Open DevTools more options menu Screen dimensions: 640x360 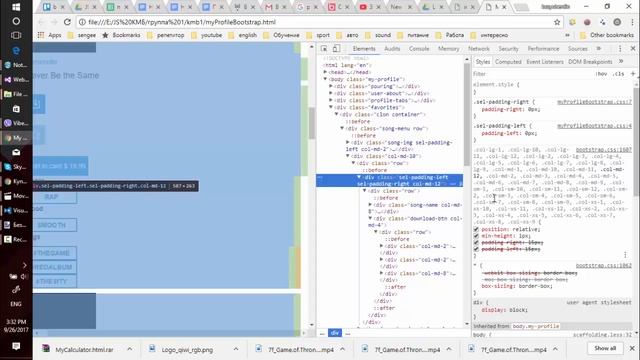(x=620, y=49)
